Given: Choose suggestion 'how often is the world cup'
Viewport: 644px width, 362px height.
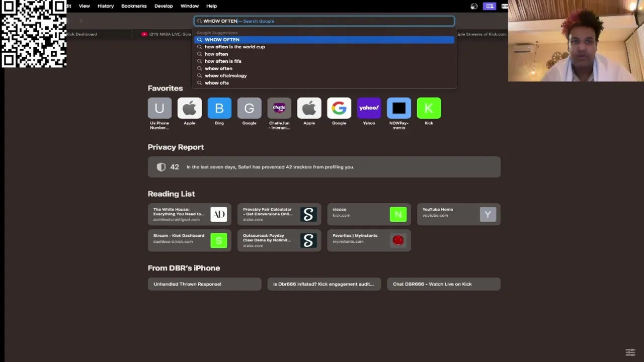Looking at the screenshot, I should pyautogui.click(x=325, y=47).
